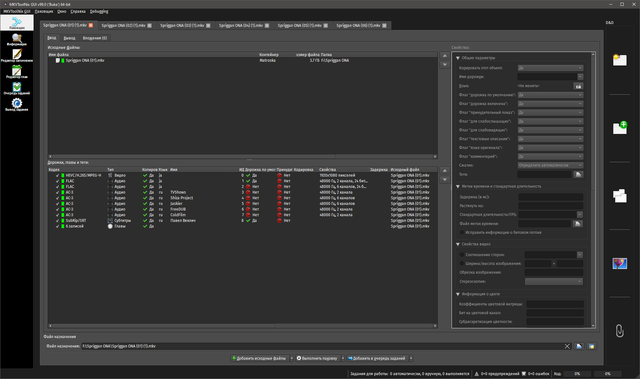Uncheck the SubRip/SRT subtitles track checkbox

pyautogui.click(x=58, y=221)
